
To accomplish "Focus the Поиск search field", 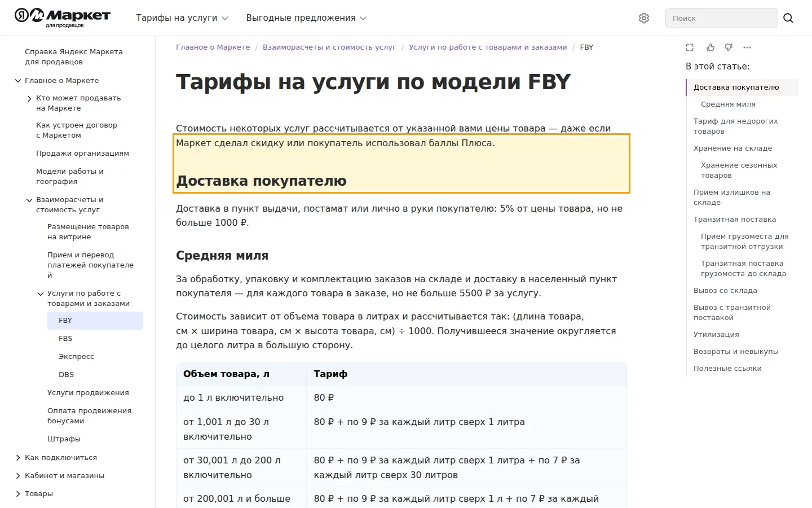I will (x=721, y=18).
